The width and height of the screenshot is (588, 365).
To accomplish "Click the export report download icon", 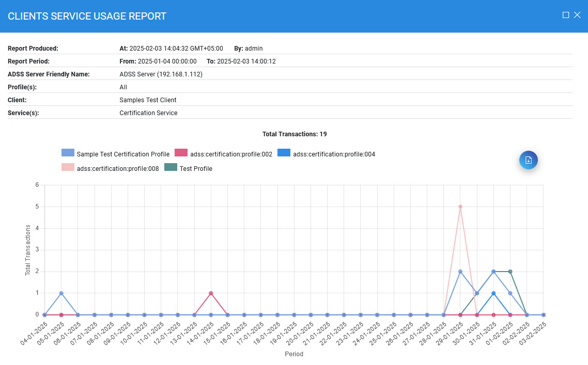I will coord(528,160).
